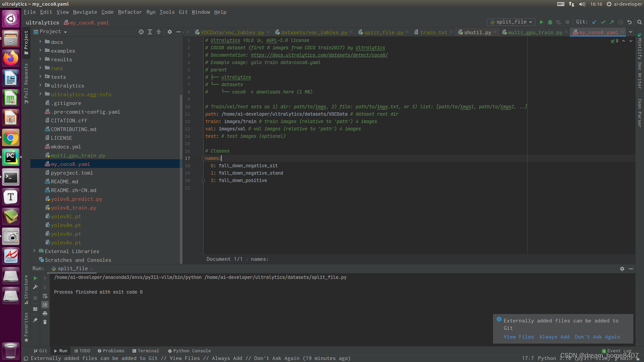Open Run panel settings gear
The image size is (644, 362).
pyautogui.click(x=622, y=269)
